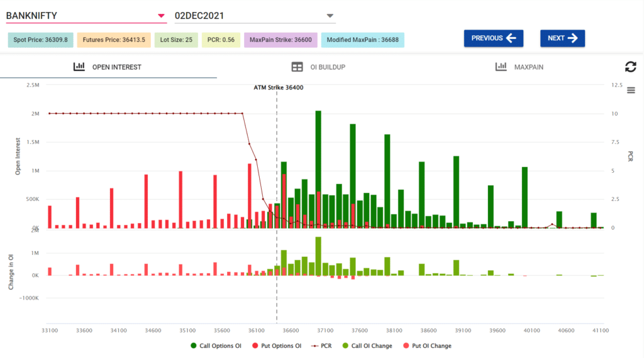Viewport: 644px width, 358px height.
Task: Click the 41100 strike axis label
Action: (x=601, y=330)
